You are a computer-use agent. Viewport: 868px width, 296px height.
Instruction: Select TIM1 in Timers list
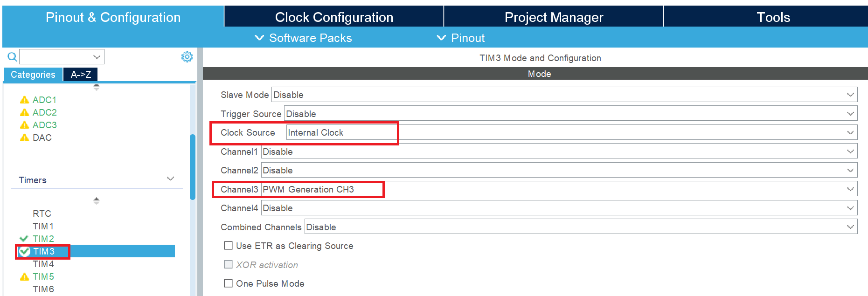click(x=43, y=226)
